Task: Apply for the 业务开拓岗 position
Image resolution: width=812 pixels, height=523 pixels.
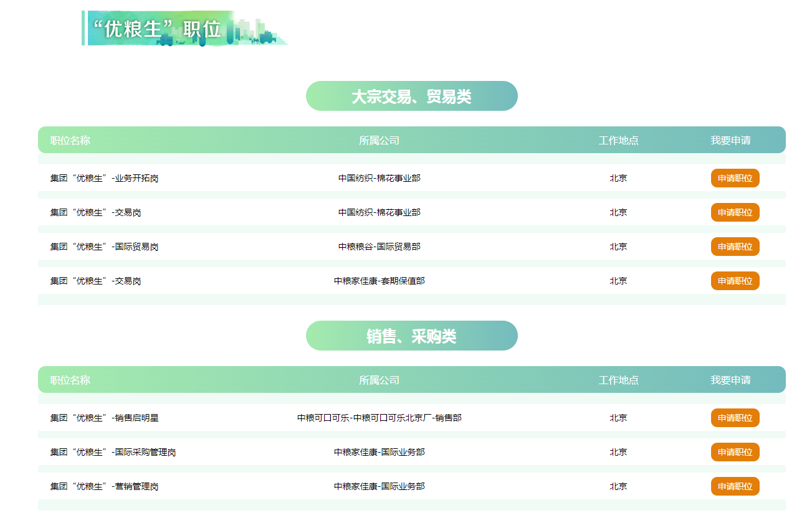Action: [x=735, y=178]
